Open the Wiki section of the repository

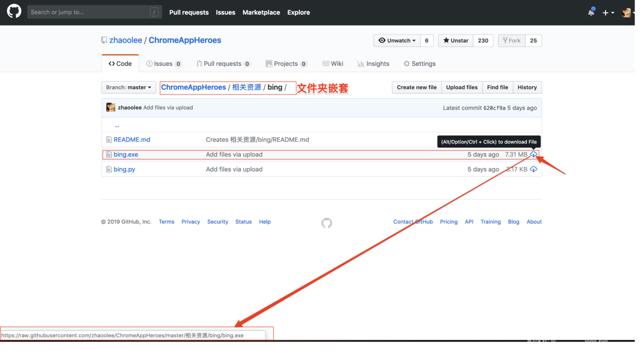coord(333,63)
